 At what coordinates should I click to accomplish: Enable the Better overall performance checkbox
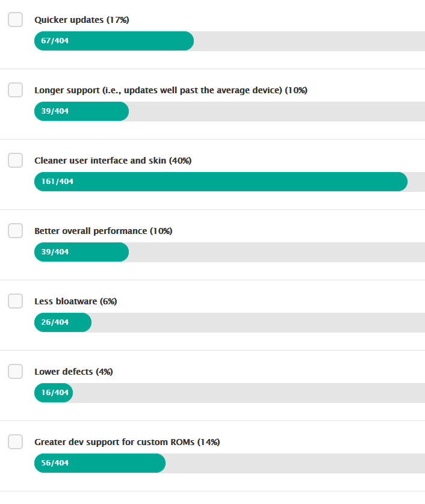click(x=15, y=230)
